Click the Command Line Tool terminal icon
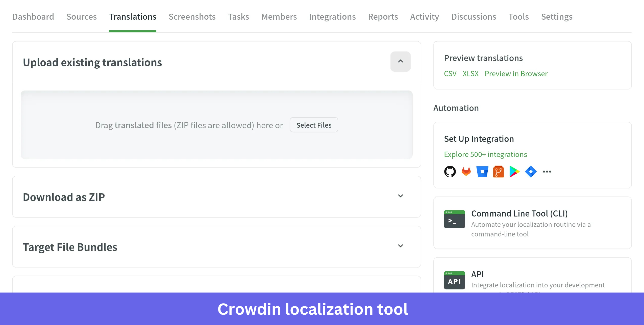 point(455,219)
